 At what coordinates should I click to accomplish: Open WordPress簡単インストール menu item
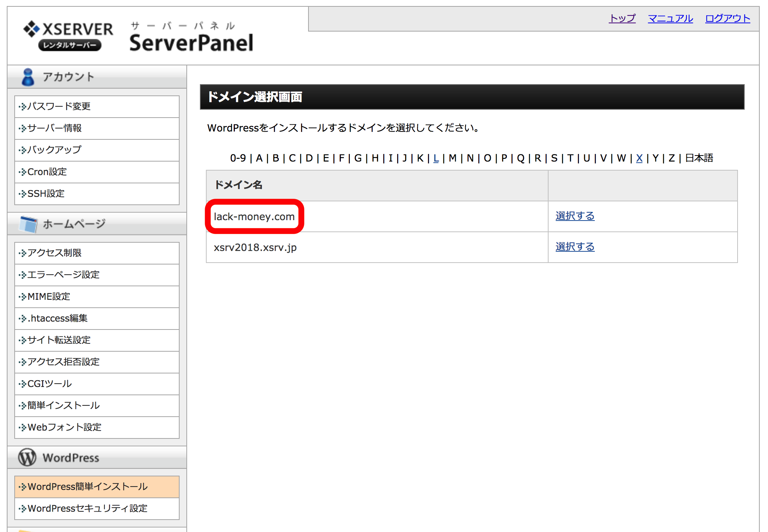97,487
